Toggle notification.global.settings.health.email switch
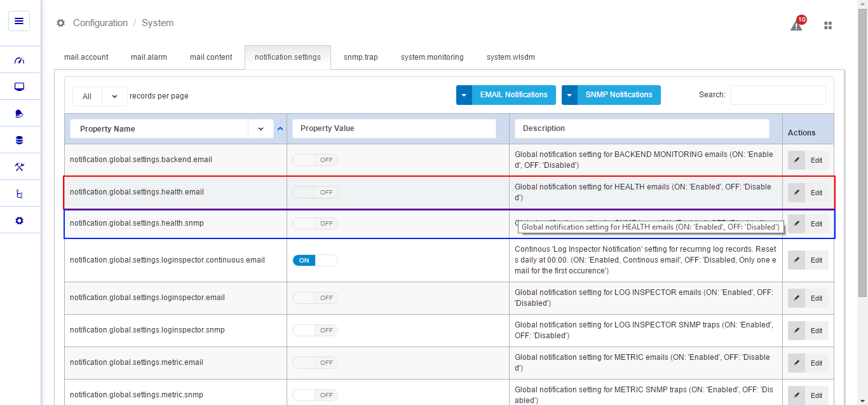Screen dimensions: 868x405 [x=315, y=192]
